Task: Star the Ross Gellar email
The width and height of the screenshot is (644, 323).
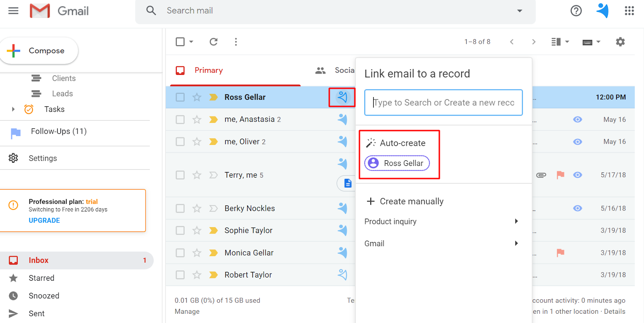Action: click(196, 97)
